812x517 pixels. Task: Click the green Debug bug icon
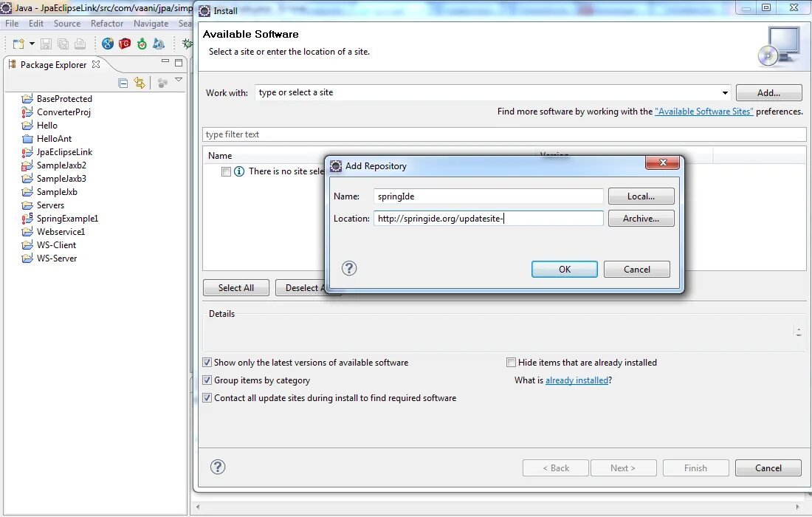click(x=187, y=44)
